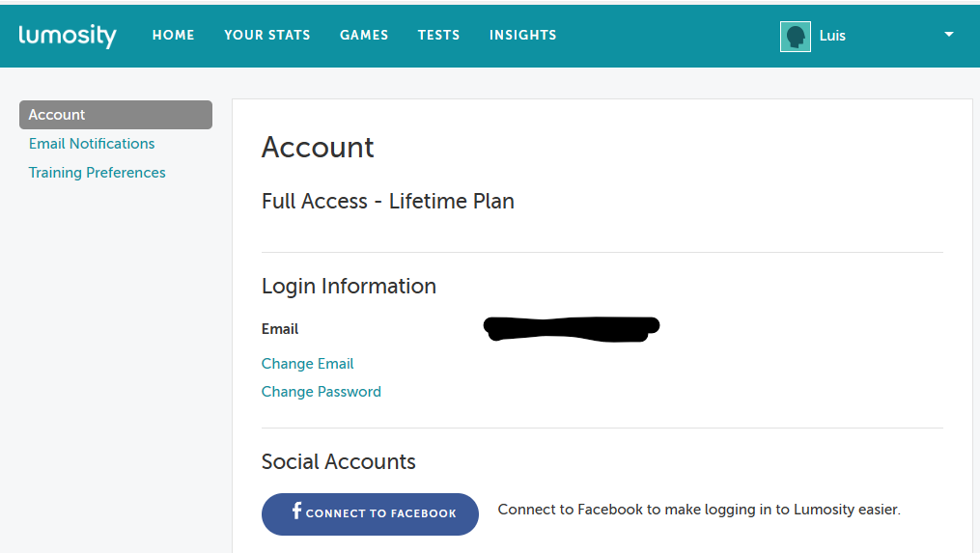
Task: Open the INSIGHTS page
Action: pos(522,36)
